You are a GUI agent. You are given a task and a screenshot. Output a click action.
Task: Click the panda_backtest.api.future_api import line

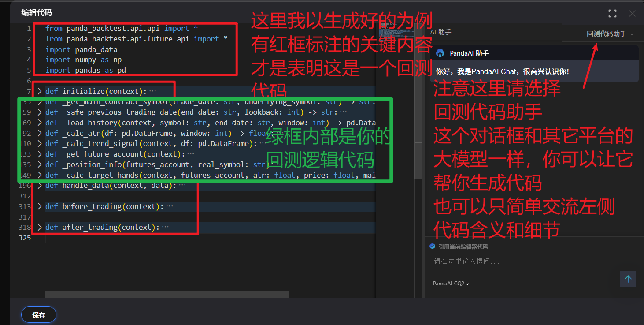click(x=137, y=39)
